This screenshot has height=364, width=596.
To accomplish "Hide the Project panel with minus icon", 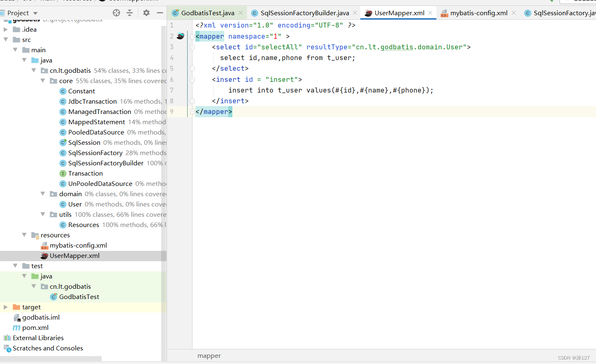I will point(160,13).
